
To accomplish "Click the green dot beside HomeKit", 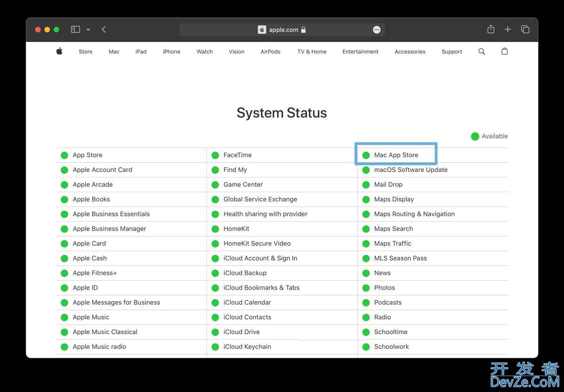I will [215, 229].
